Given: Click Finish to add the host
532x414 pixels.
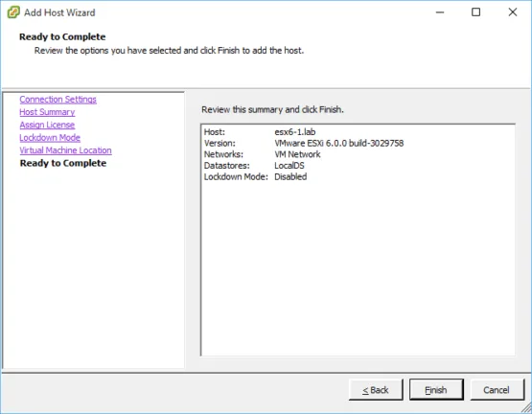Looking at the screenshot, I should (436, 390).
